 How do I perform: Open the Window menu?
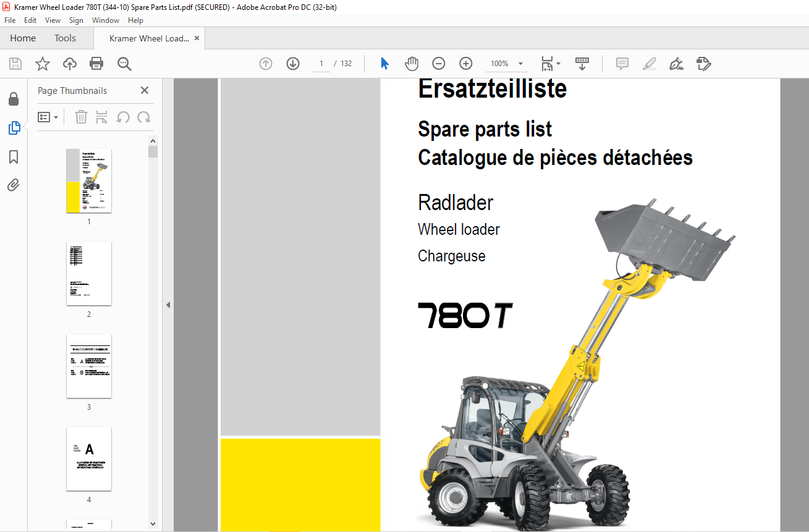pyautogui.click(x=106, y=20)
